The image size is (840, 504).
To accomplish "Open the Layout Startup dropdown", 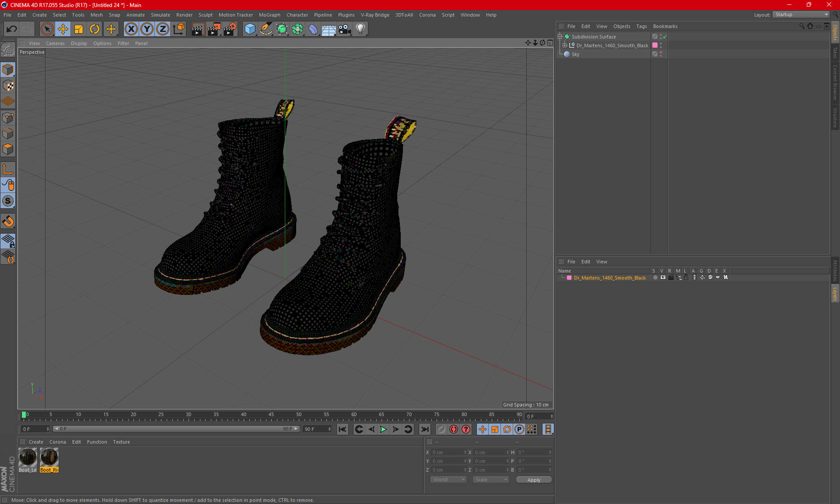I will pos(801,14).
